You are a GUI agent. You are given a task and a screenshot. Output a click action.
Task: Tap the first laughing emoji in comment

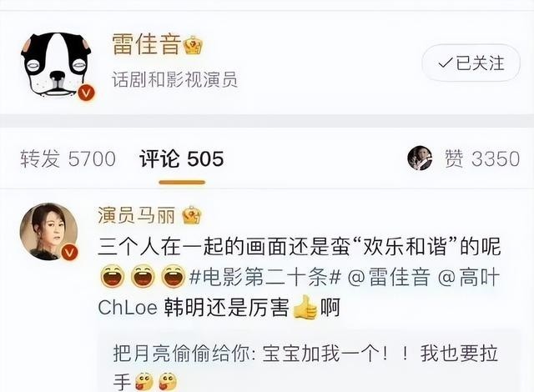click(x=113, y=276)
